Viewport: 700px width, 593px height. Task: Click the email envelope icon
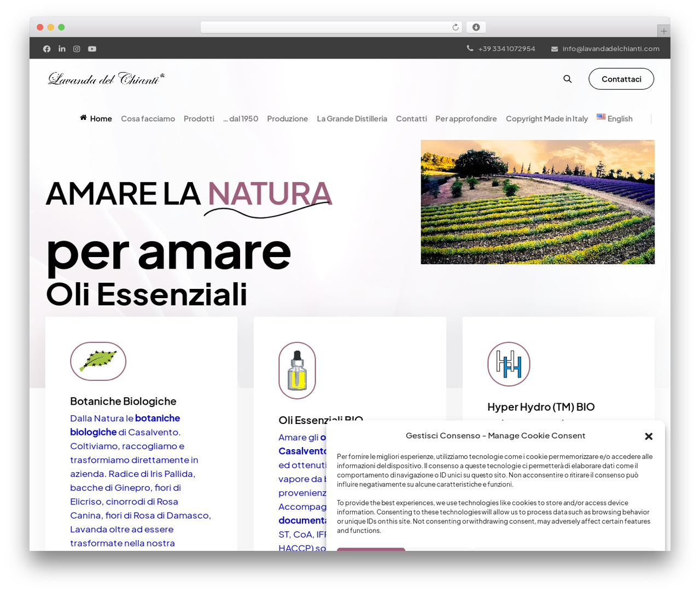point(555,49)
